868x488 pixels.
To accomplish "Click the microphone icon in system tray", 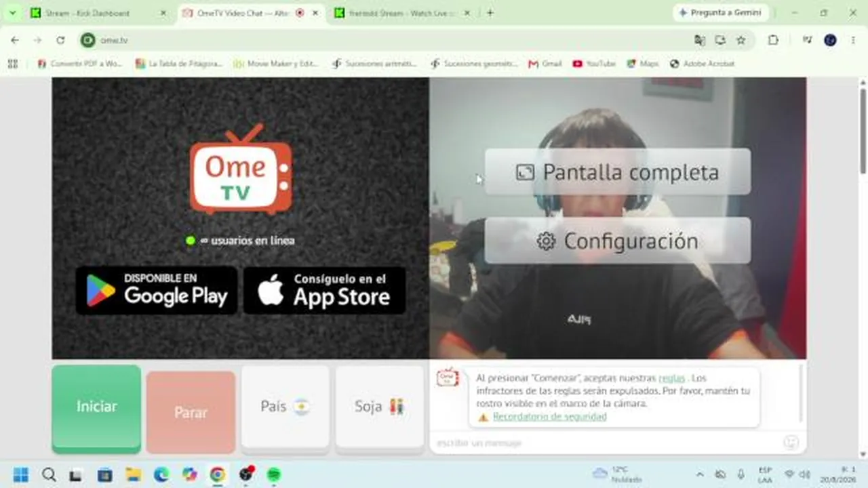I will 741,474.
